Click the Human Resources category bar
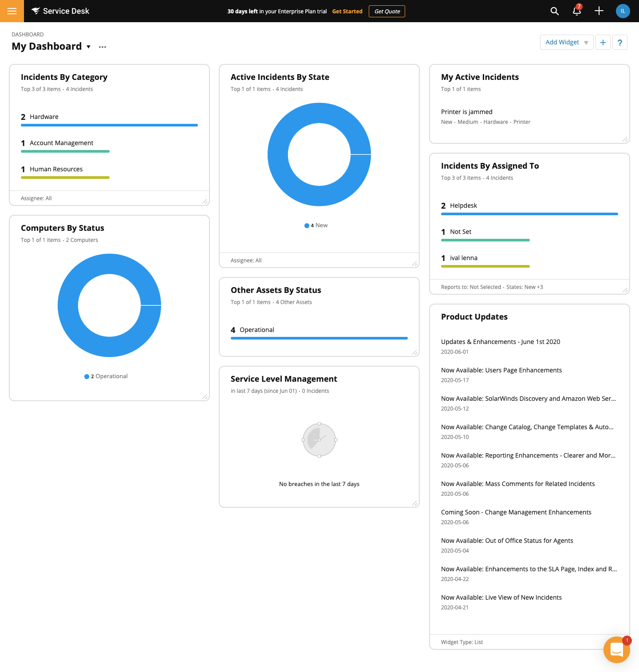The width and height of the screenshot is (639, 672). 65,178
